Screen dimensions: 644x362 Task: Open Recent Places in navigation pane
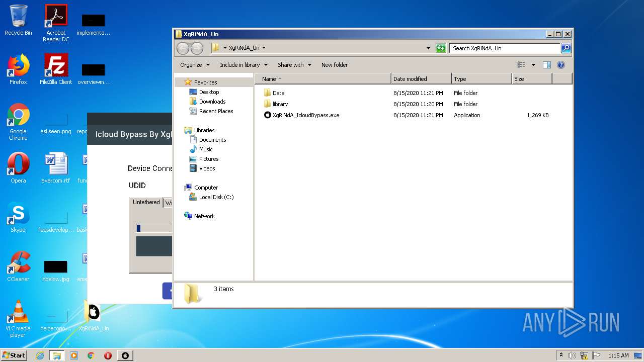pos(216,111)
